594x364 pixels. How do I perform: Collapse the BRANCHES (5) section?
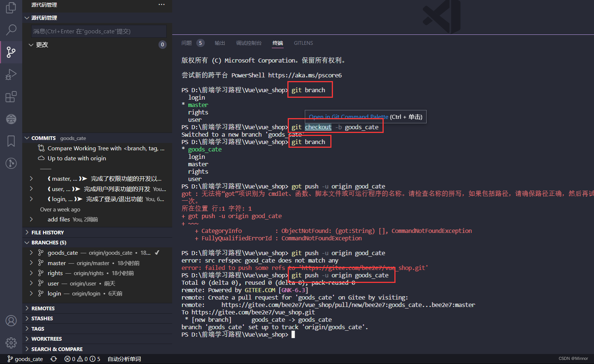click(x=27, y=243)
